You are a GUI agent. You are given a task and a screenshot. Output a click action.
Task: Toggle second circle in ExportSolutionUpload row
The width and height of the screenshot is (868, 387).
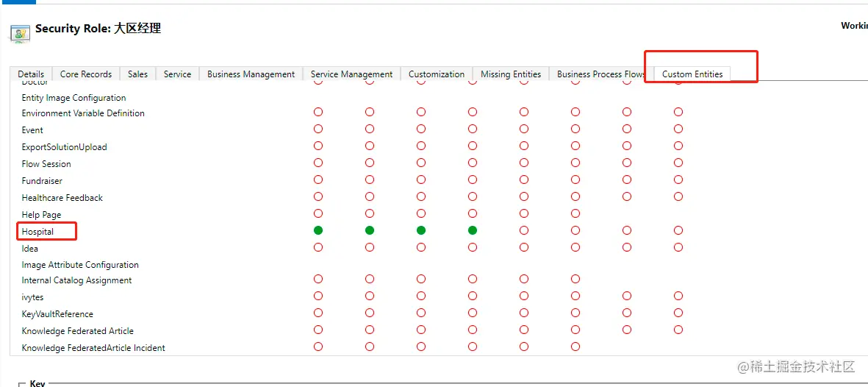click(x=370, y=146)
